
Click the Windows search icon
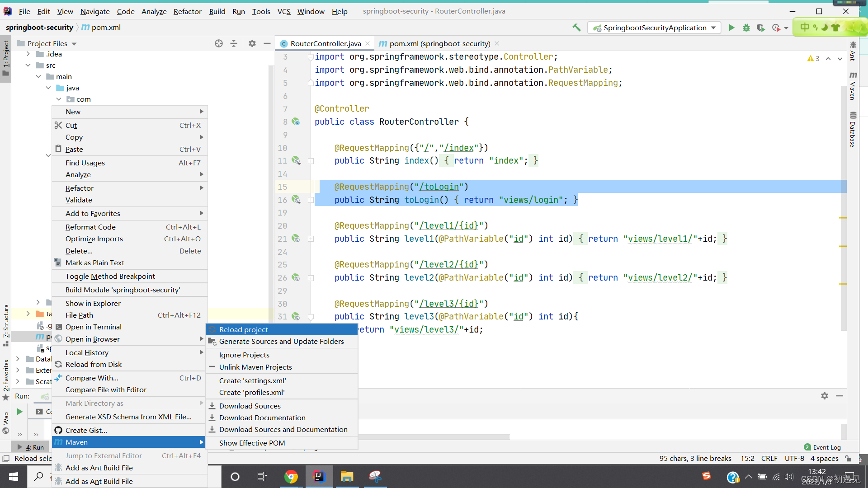tap(39, 476)
